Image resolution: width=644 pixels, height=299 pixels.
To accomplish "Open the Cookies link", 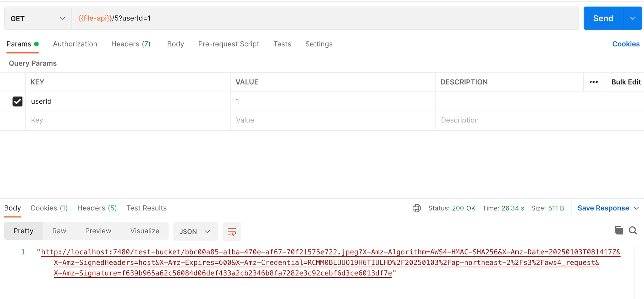I will [626, 44].
